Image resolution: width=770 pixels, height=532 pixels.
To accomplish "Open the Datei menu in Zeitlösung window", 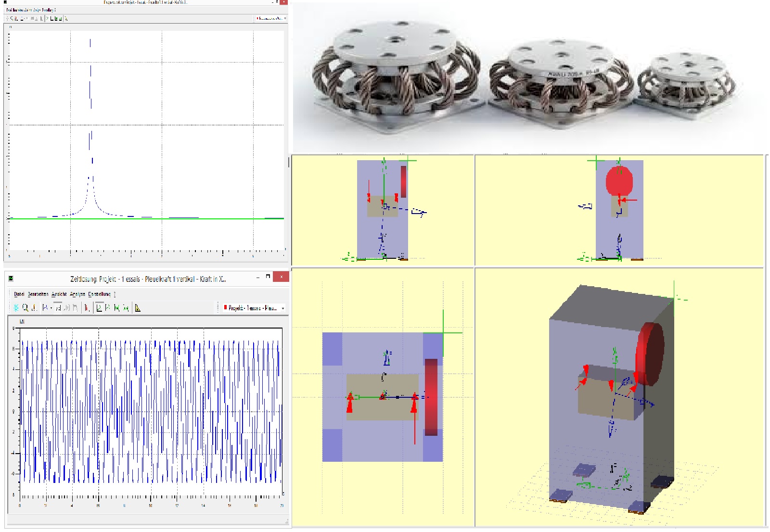I will point(19,294).
